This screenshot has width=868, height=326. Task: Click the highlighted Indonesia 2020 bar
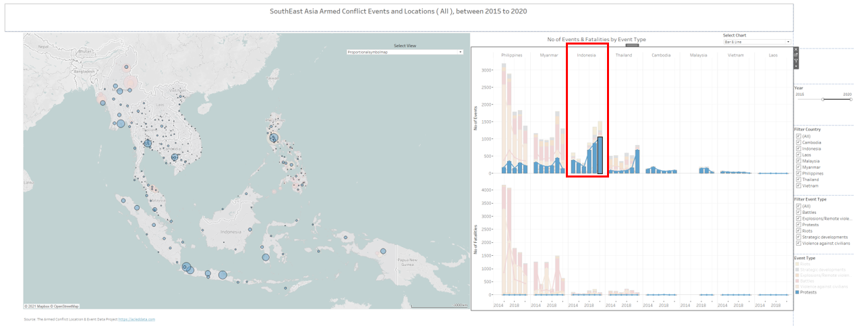tap(600, 155)
